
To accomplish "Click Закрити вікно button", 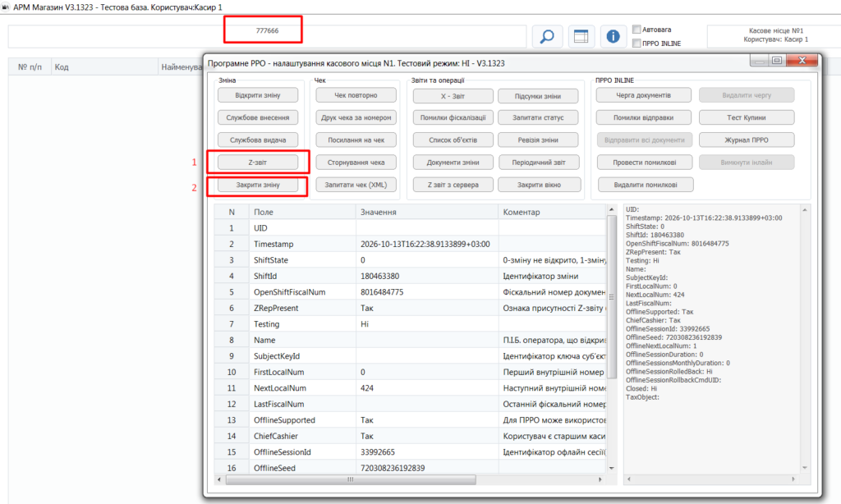I will [x=539, y=185].
